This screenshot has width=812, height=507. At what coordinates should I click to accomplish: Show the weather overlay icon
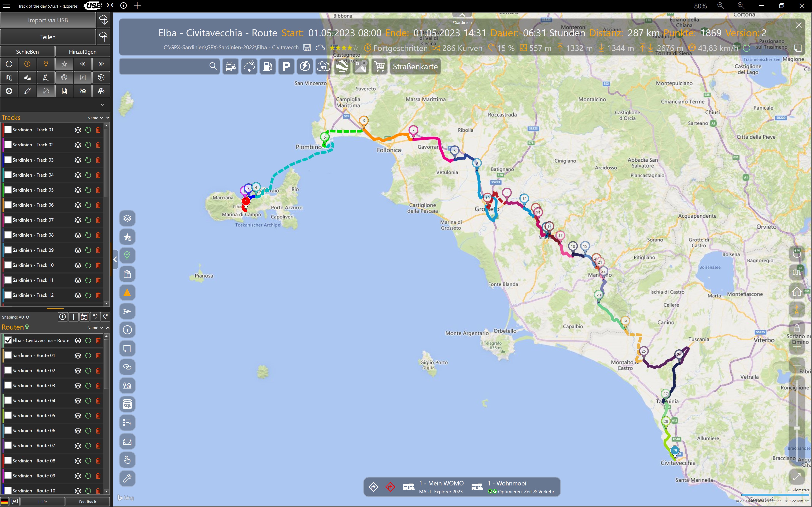[x=249, y=66]
